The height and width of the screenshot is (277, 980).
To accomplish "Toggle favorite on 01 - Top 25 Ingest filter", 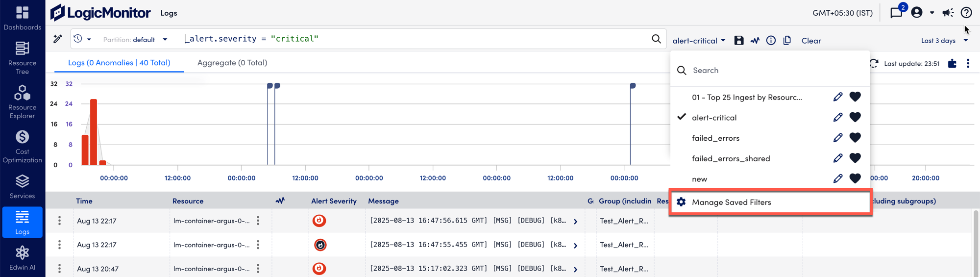I will coord(855,97).
